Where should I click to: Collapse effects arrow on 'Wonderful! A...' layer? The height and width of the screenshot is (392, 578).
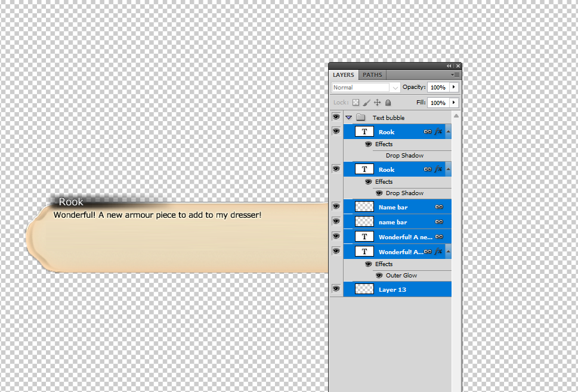click(x=448, y=252)
